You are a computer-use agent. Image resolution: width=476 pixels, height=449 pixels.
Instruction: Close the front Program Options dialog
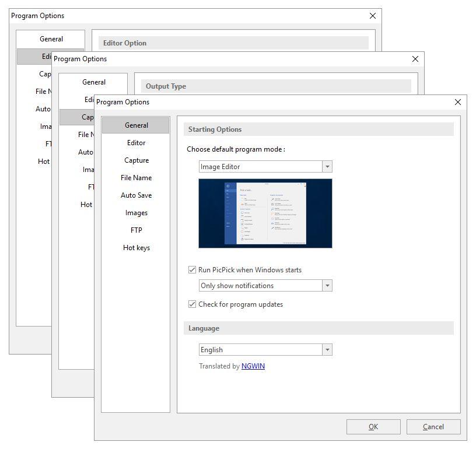(458, 102)
